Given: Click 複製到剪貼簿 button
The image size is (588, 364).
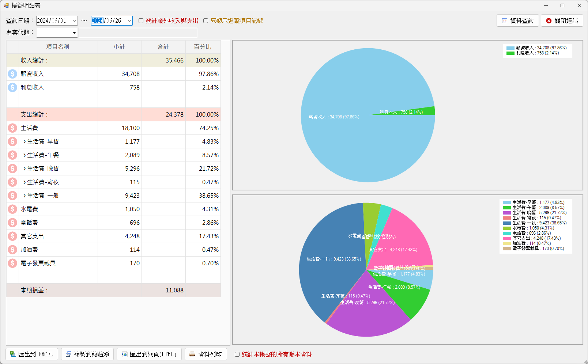Looking at the screenshot, I should click(x=87, y=354).
